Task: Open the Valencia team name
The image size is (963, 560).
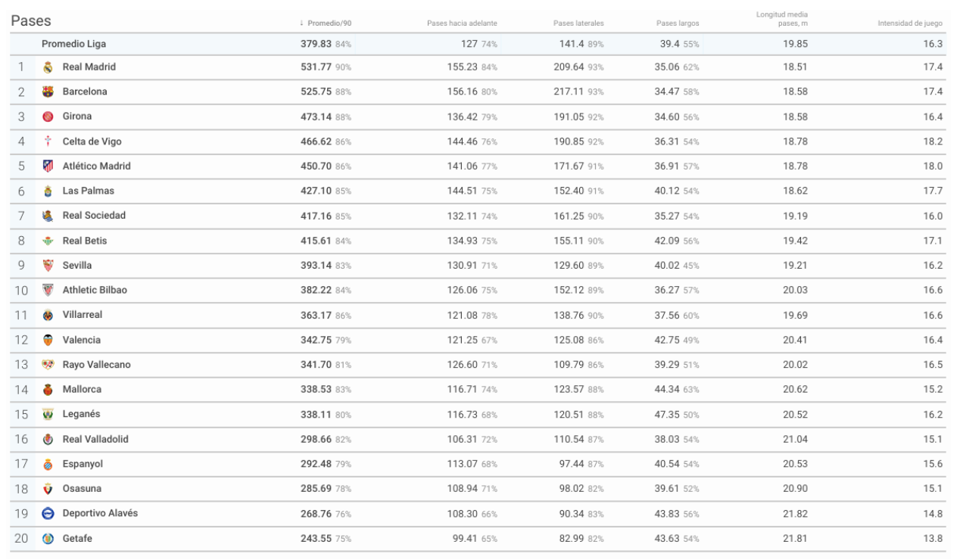Action: click(x=82, y=340)
